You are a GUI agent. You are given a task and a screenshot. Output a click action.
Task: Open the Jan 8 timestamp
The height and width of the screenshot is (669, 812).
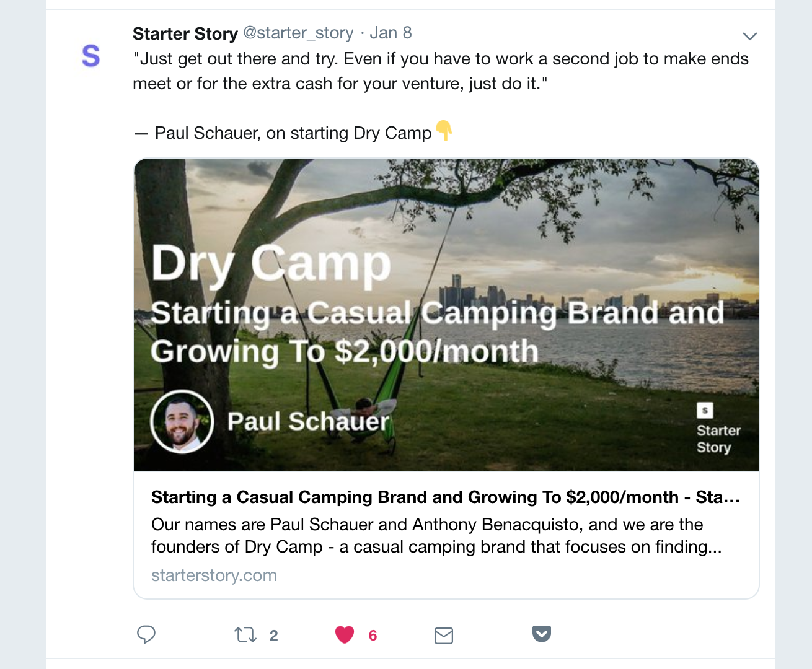[391, 33]
